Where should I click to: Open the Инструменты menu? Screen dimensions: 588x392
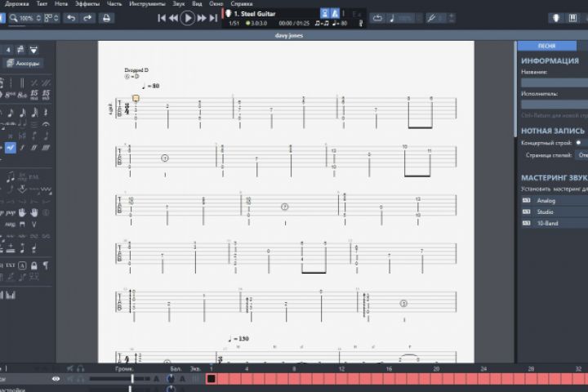click(147, 4)
